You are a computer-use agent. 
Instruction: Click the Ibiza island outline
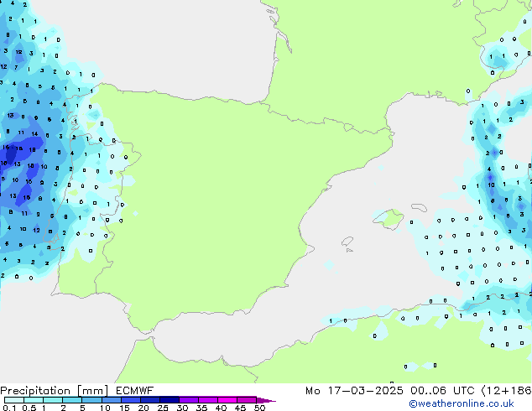pyautogui.click(x=347, y=242)
